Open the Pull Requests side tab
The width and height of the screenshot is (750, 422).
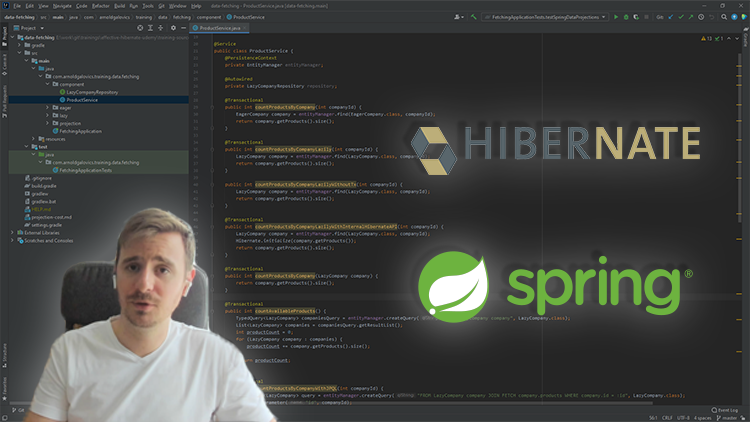pos(4,101)
